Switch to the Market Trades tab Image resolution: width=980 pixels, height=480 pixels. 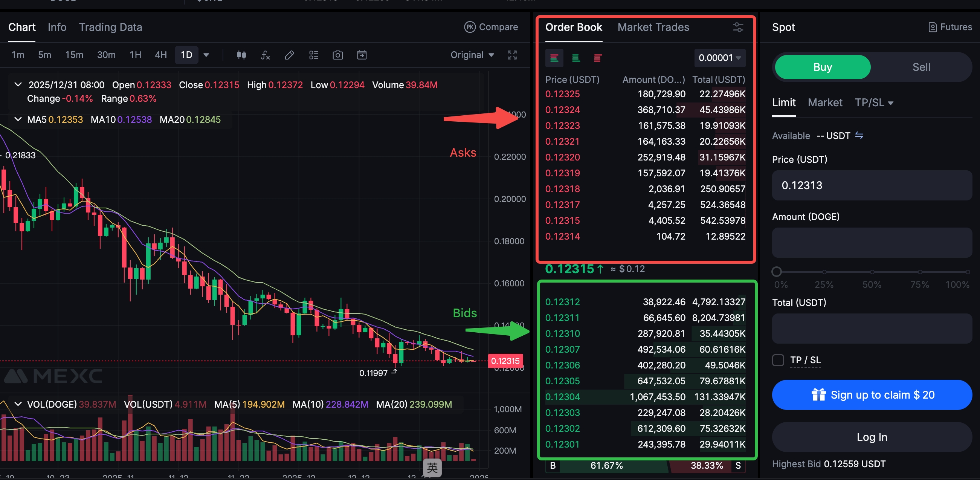[653, 28]
